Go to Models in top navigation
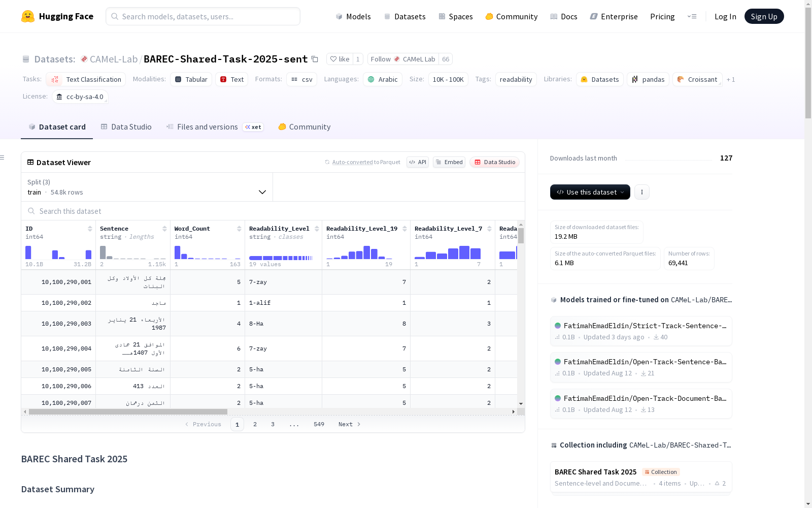The height and width of the screenshot is (508, 812). pos(353,16)
